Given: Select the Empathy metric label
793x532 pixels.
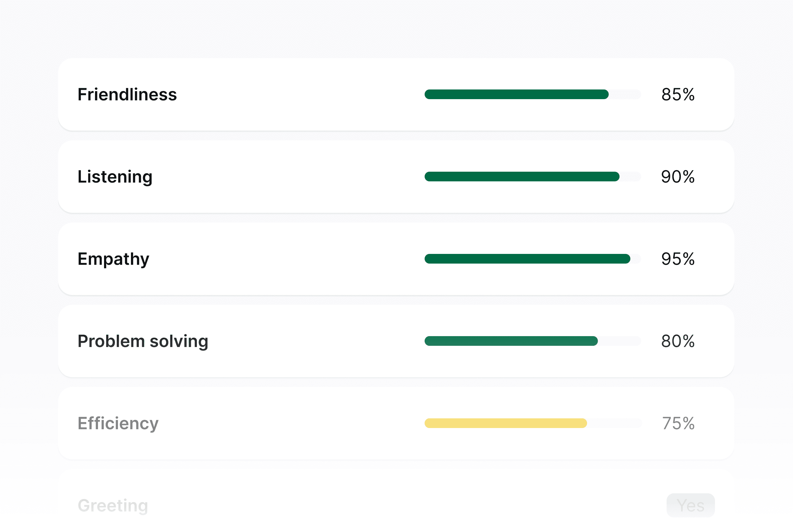Looking at the screenshot, I should pos(113,259).
